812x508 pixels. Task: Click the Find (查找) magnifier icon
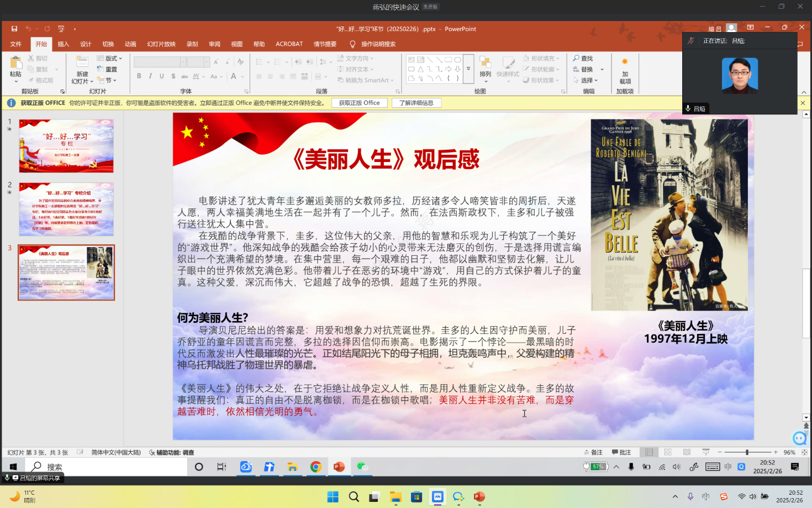tap(577, 58)
